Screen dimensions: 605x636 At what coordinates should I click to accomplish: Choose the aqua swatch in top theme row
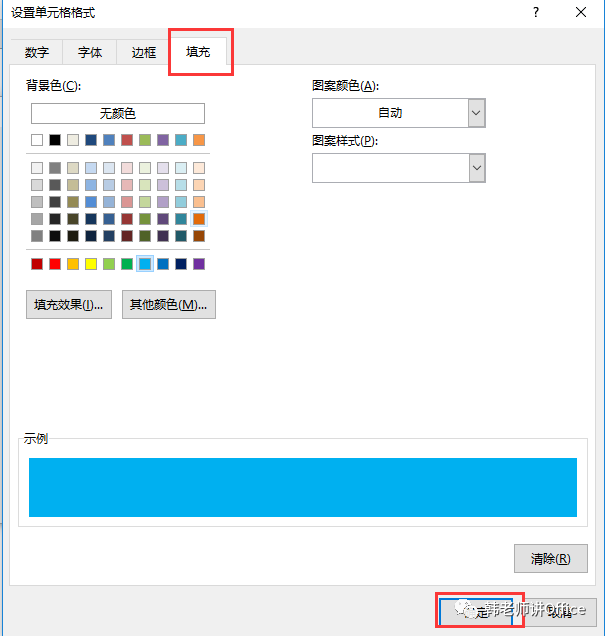click(181, 140)
